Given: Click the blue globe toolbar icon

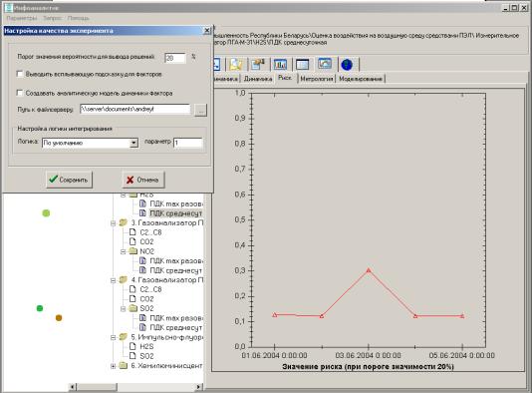Looking at the screenshot, I should point(347,65).
